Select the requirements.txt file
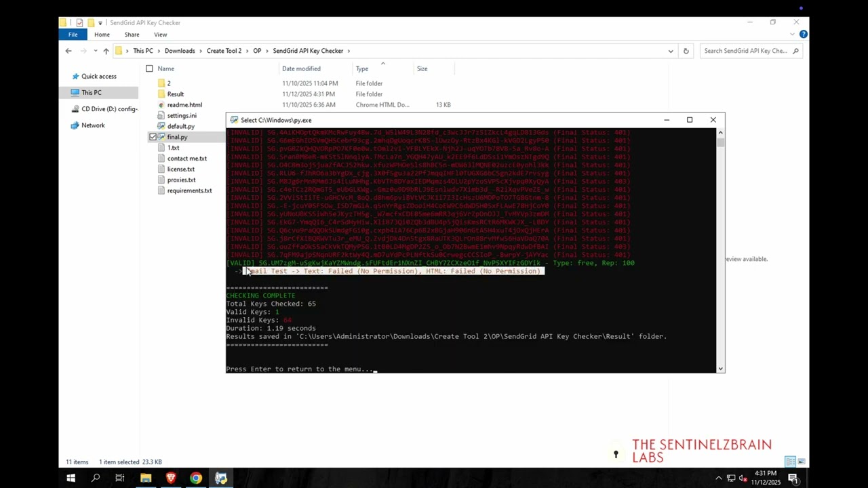868x488 pixels. tap(189, 190)
